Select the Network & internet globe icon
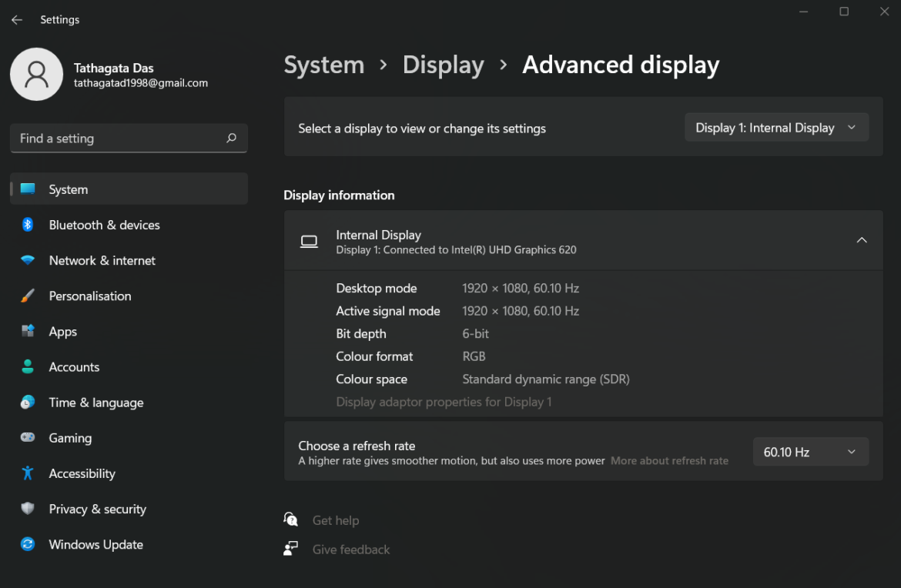Image resolution: width=901 pixels, height=588 pixels. [x=28, y=260]
